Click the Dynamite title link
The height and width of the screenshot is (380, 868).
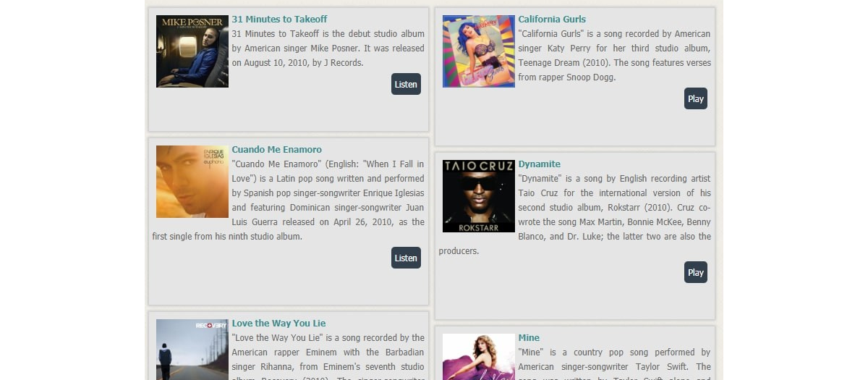click(x=539, y=164)
